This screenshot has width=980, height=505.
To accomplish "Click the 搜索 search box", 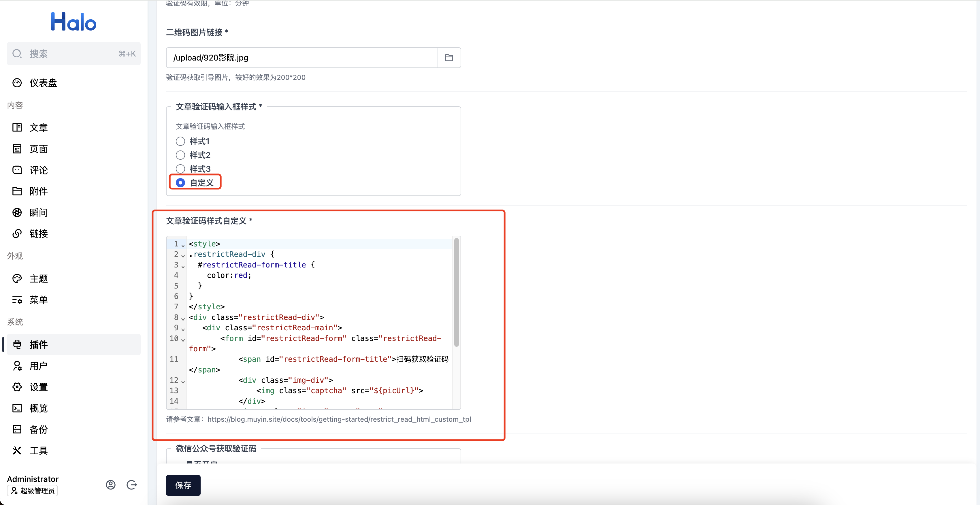I will pos(73,54).
